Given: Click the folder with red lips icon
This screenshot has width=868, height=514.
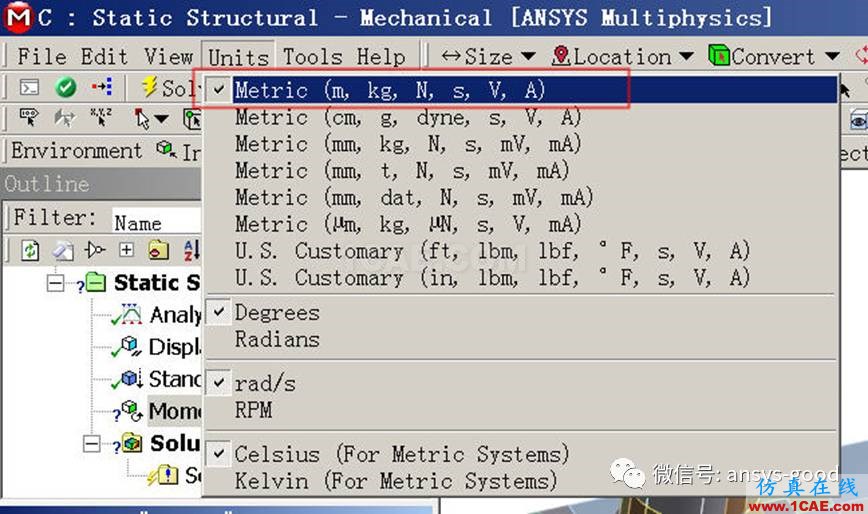Looking at the screenshot, I should tap(158, 250).
